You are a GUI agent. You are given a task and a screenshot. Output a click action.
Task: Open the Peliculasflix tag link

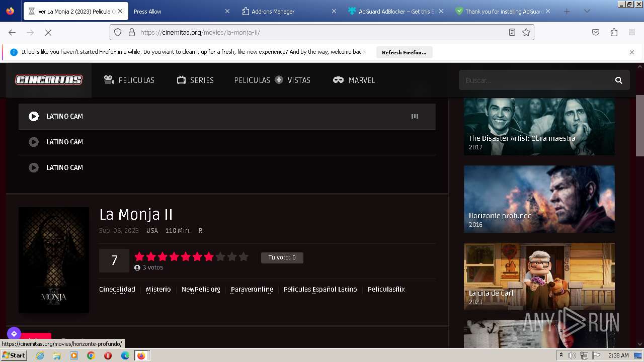coord(386,289)
